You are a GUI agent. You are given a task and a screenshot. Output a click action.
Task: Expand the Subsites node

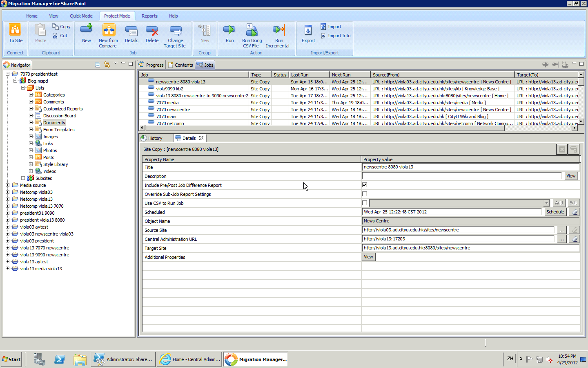23,178
